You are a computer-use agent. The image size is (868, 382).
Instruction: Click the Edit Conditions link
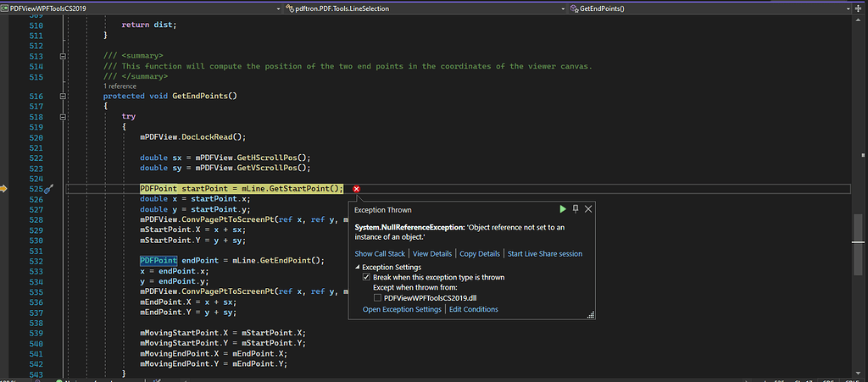pos(473,309)
